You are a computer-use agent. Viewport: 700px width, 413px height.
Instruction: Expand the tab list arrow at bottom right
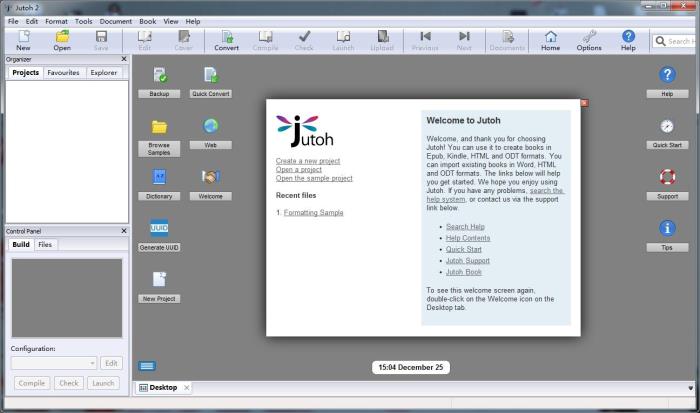(x=691, y=388)
